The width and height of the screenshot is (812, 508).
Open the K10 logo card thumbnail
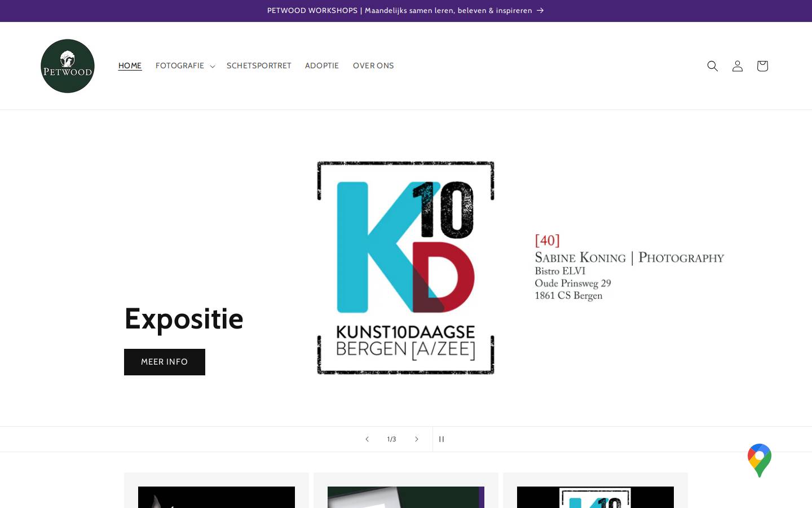tap(595, 497)
